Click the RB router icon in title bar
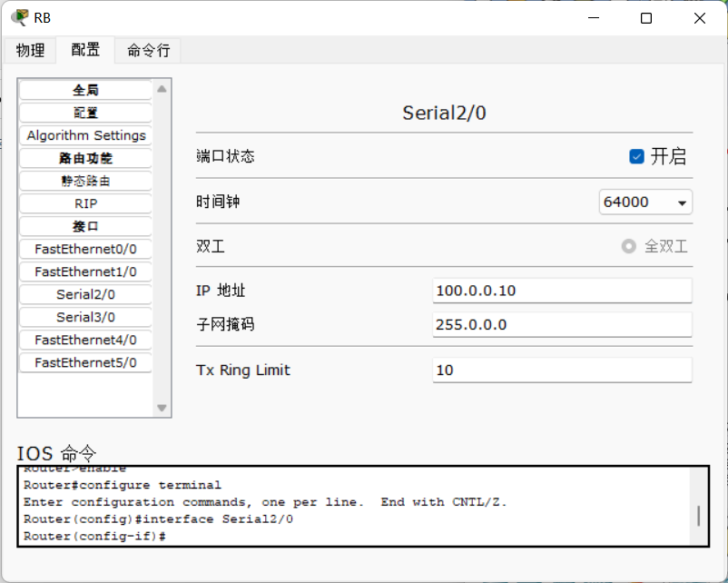 click(x=19, y=17)
